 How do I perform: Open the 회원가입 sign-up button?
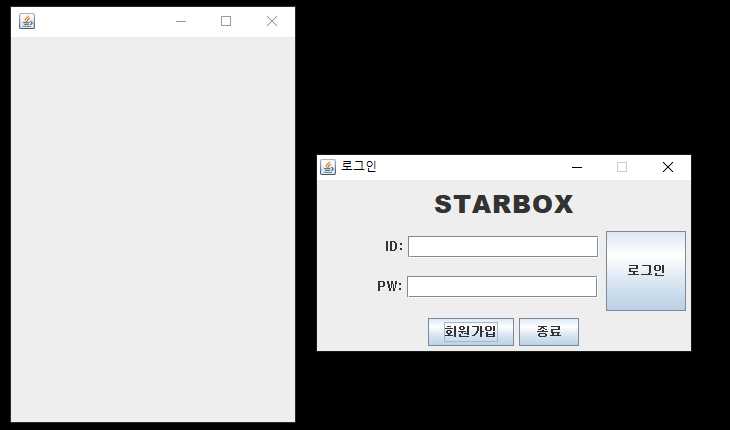471,332
